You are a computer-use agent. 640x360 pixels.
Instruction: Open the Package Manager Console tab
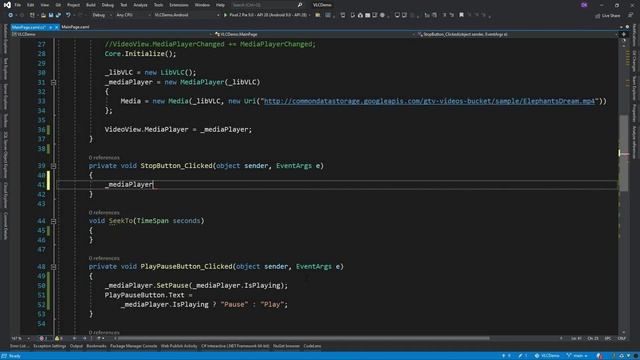(133, 346)
